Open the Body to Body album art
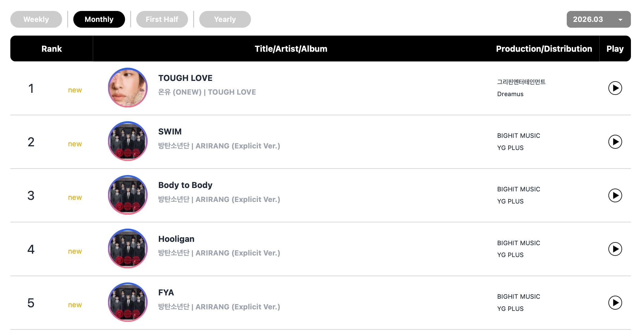The height and width of the screenshot is (334, 644). pos(128,195)
